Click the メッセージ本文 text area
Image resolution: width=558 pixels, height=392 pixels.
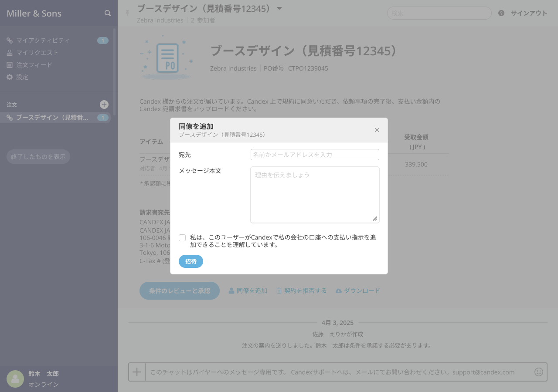(x=315, y=195)
